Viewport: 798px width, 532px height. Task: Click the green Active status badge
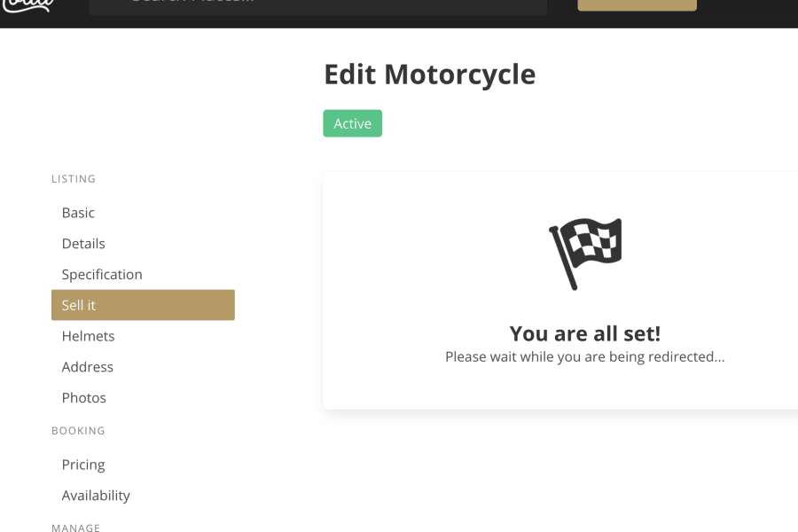[x=352, y=123]
